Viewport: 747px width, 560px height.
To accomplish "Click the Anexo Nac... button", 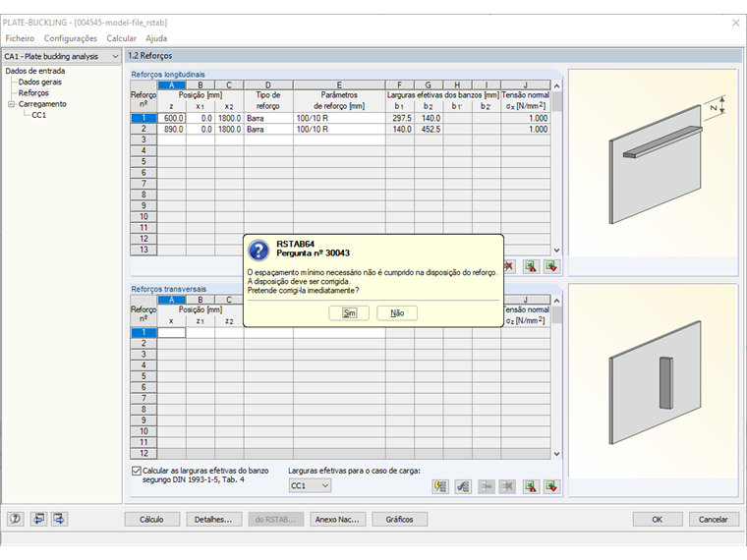I will pyautogui.click(x=337, y=520).
